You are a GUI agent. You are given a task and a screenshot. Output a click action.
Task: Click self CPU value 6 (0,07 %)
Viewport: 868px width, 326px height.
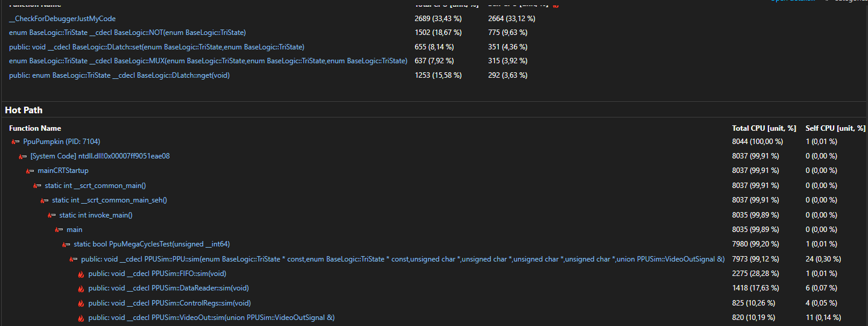(x=822, y=289)
